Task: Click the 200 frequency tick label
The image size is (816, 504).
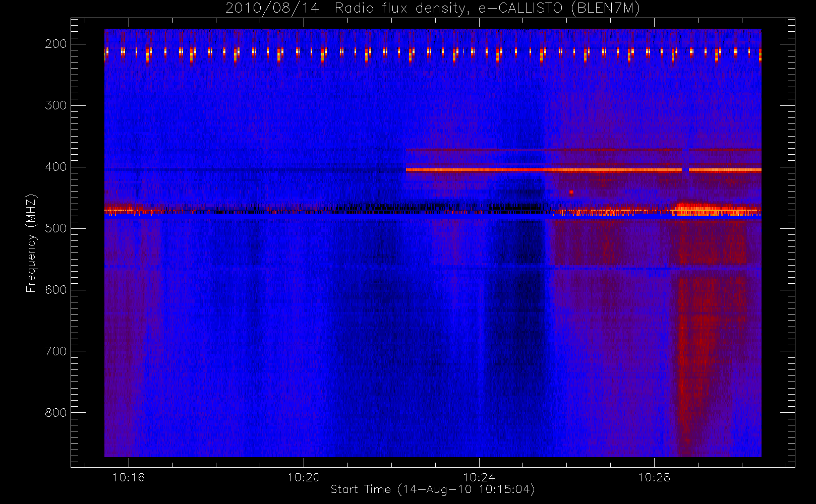Action: [56, 44]
